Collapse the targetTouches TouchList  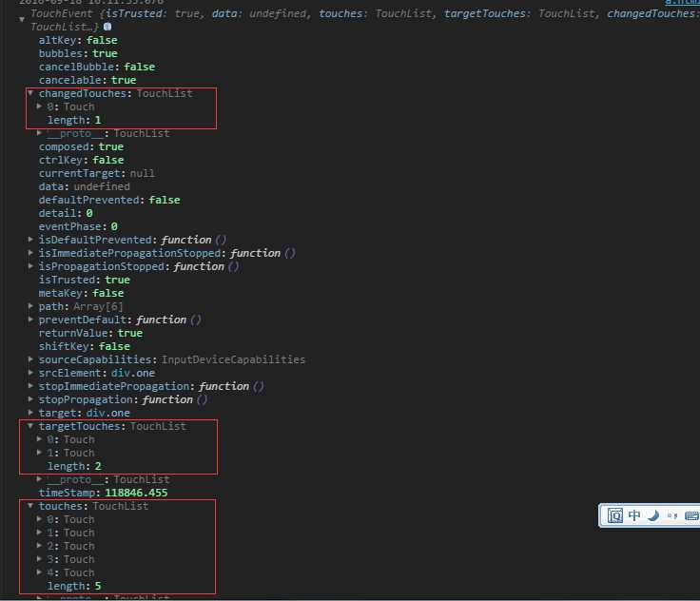point(30,426)
